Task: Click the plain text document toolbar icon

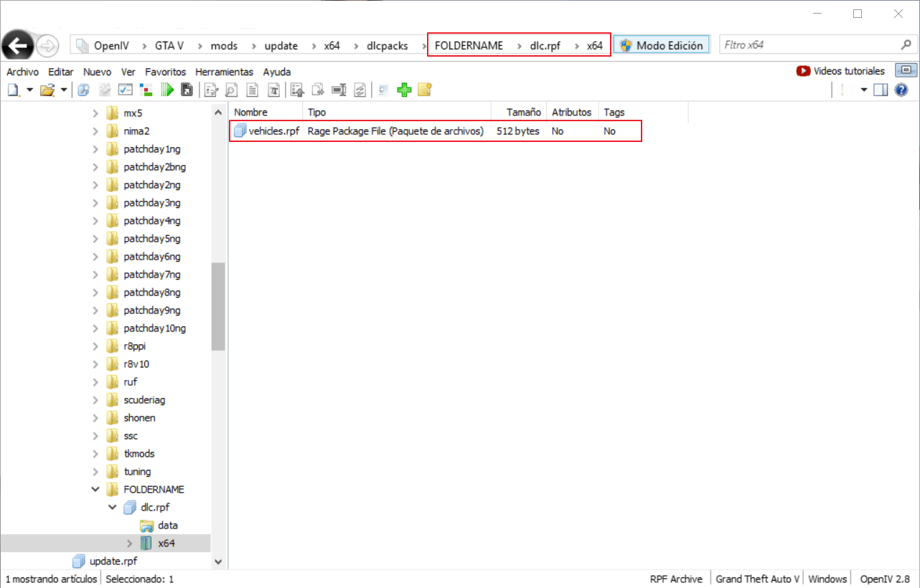Action: 253,90
